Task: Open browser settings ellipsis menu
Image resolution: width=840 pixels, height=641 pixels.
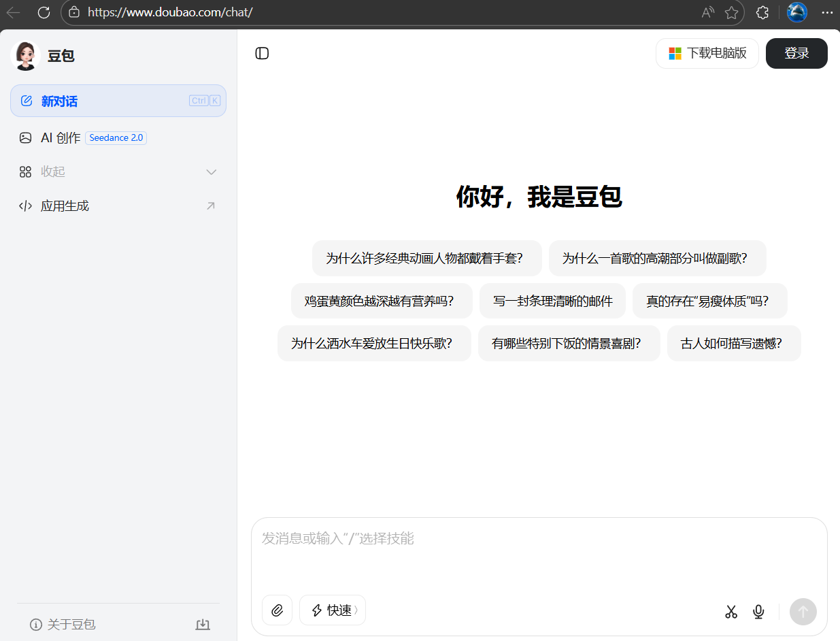Action: pyautogui.click(x=827, y=12)
